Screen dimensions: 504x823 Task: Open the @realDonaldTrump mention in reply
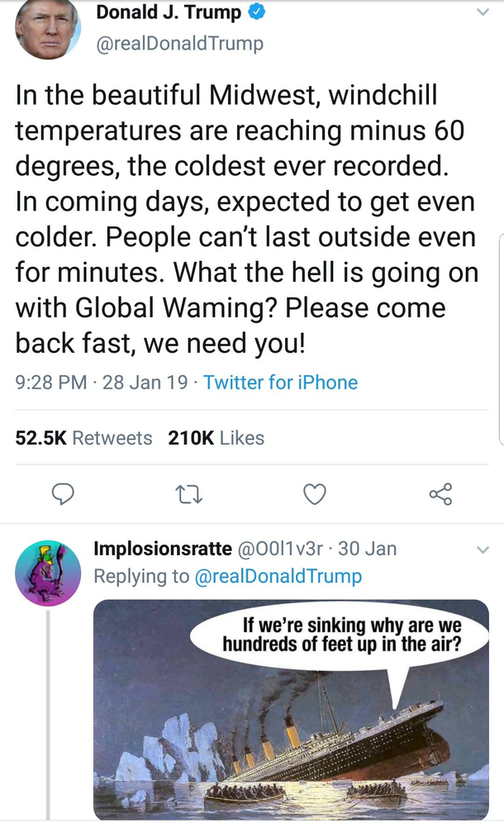point(278,576)
